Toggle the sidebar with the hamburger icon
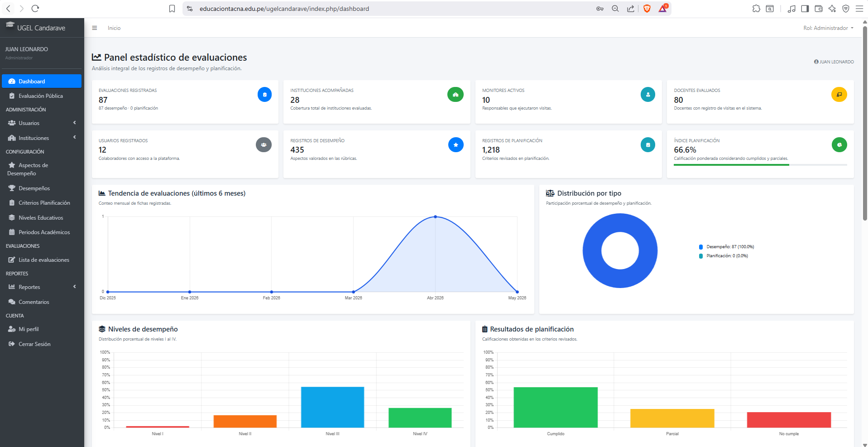Image resolution: width=868 pixels, height=447 pixels. [x=95, y=28]
